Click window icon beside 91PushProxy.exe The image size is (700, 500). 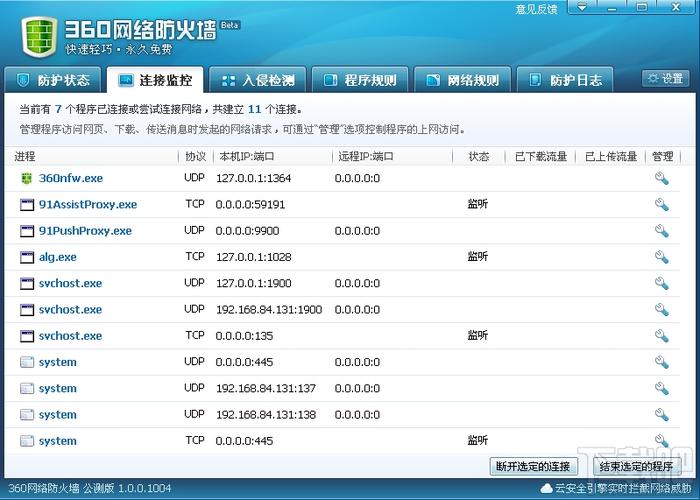(27, 231)
